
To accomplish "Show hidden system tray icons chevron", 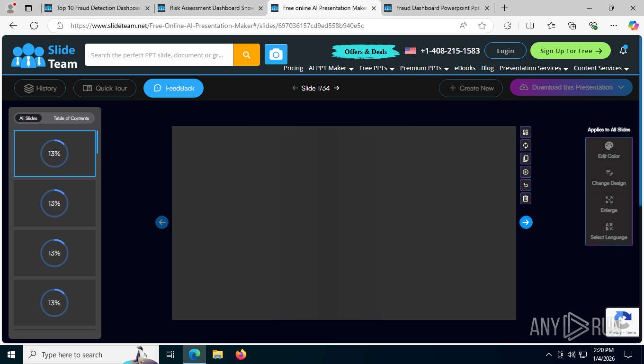I will [x=548, y=355].
